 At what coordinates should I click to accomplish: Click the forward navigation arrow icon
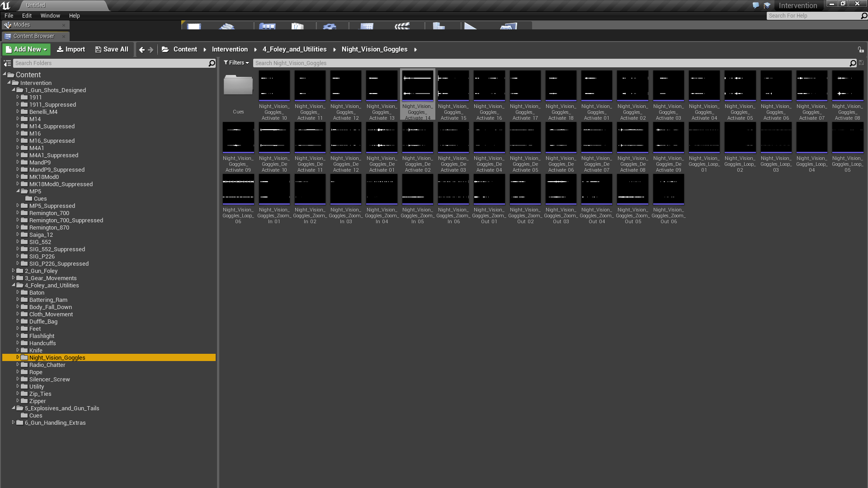(x=151, y=49)
